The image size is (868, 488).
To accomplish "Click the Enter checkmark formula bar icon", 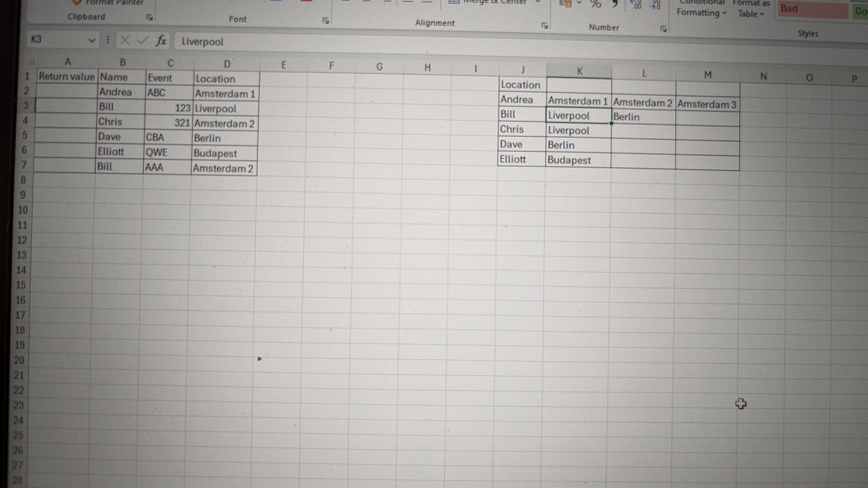I will pos(143,40).
